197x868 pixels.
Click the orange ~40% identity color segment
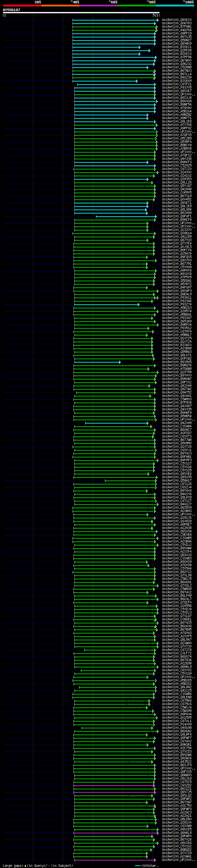coord(60,6)
